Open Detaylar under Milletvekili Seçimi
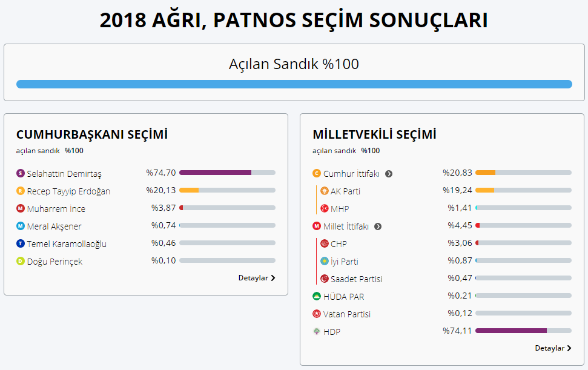 pos(553,348)
